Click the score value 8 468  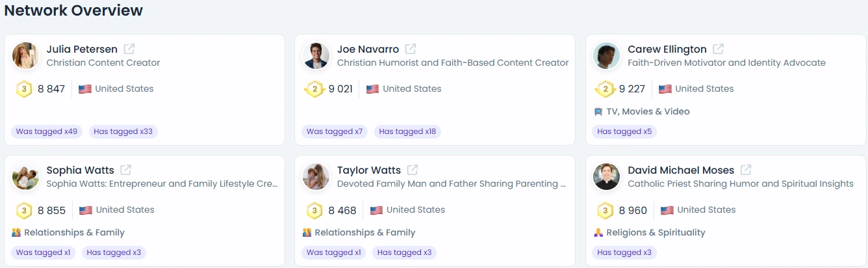coord(342,210)
